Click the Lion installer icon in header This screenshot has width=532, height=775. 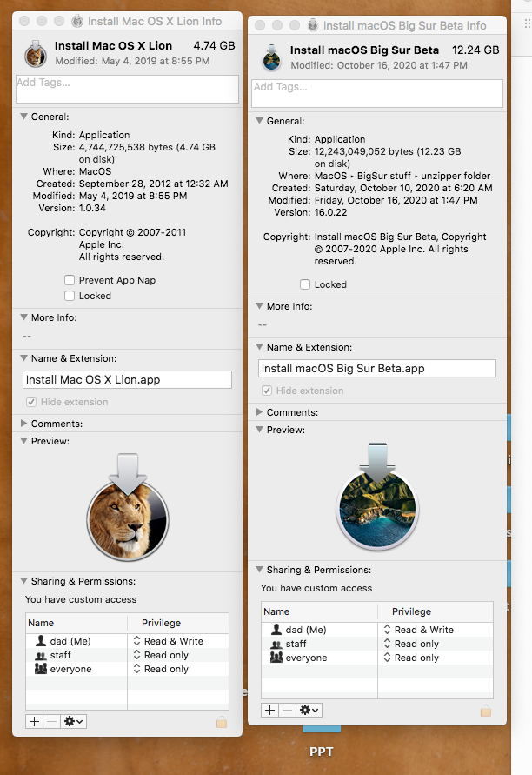[36, 53]
